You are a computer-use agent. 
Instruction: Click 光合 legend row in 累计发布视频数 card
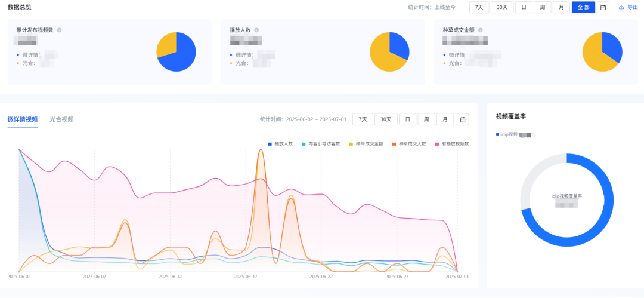click(35, 63)
